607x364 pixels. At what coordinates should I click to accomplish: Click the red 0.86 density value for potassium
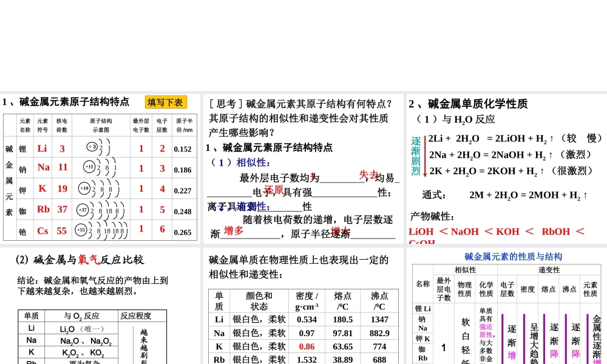pyautogui.click(x=308, y=346)
